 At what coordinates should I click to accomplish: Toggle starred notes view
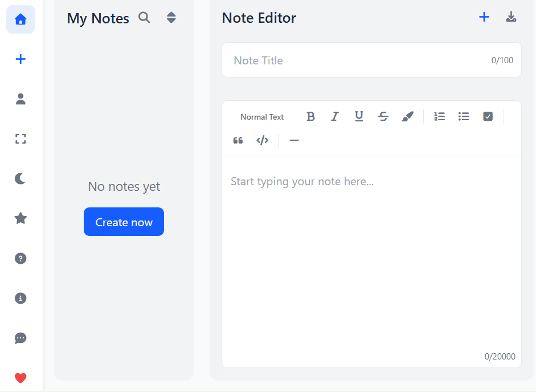[x=20, y=218]
